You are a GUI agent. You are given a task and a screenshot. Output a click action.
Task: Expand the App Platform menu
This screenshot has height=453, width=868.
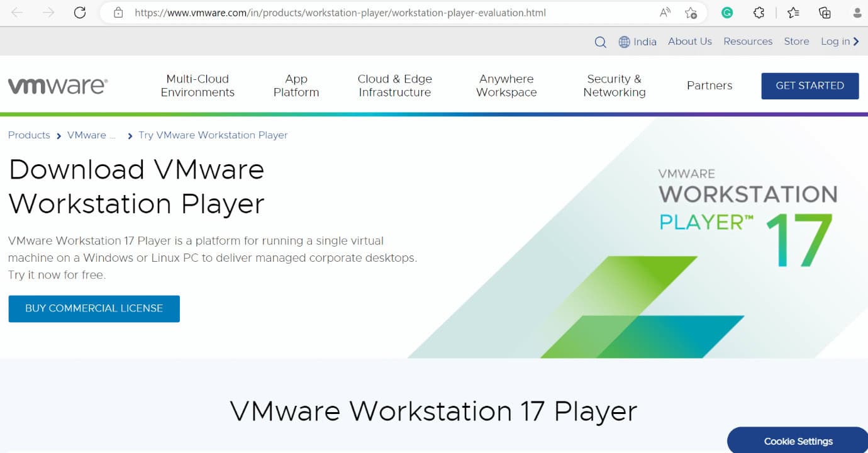click(296, 86)
